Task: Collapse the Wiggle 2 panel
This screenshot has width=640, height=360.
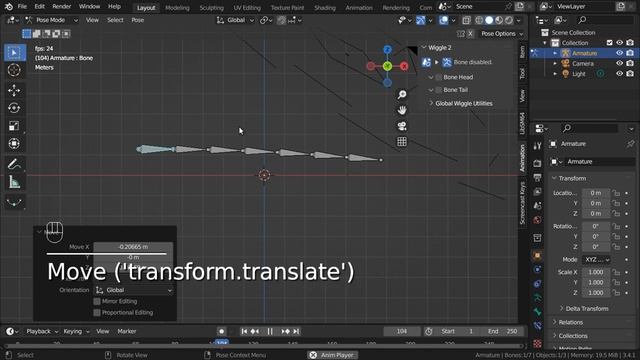Action: 424,47
